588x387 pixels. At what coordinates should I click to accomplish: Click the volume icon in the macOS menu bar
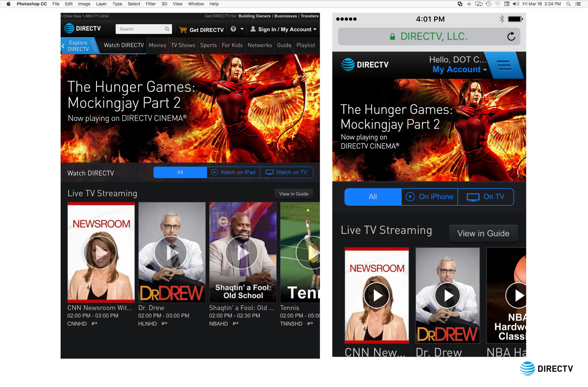pyautogui.click(x=516, y=4)
